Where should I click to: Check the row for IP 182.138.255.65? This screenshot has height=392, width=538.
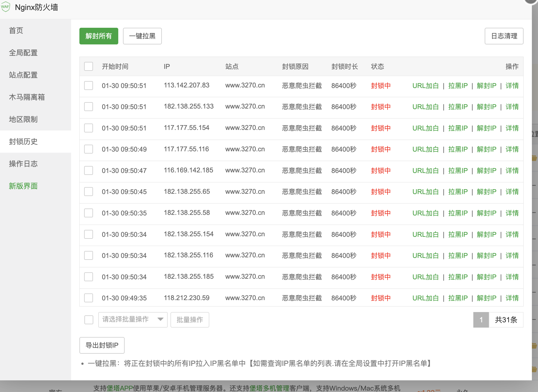pos(89,192)
